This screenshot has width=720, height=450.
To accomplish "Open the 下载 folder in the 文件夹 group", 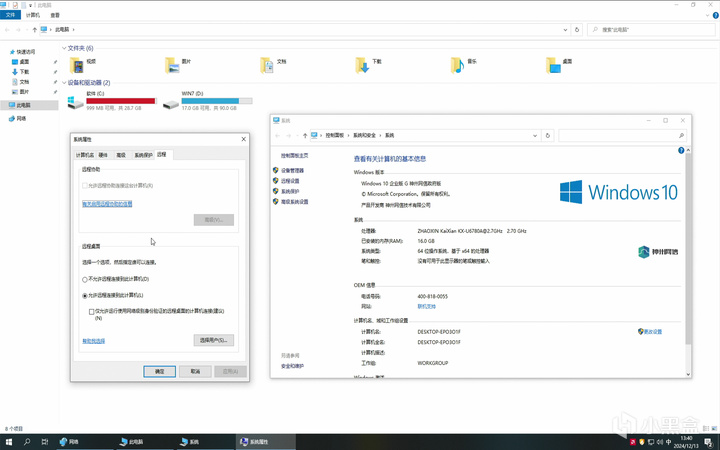I will pyautogui.click(x=362, y=65).
